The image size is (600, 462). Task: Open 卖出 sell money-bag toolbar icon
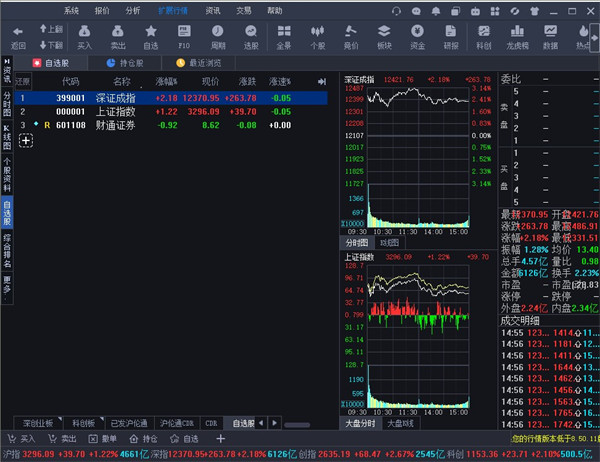click(117, 31)
